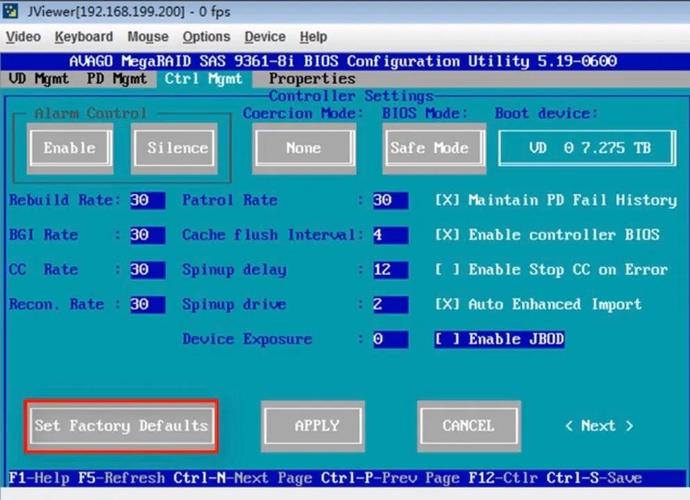Click the Recon. Rate value field
690x500 pixels.
coord(147,305)
